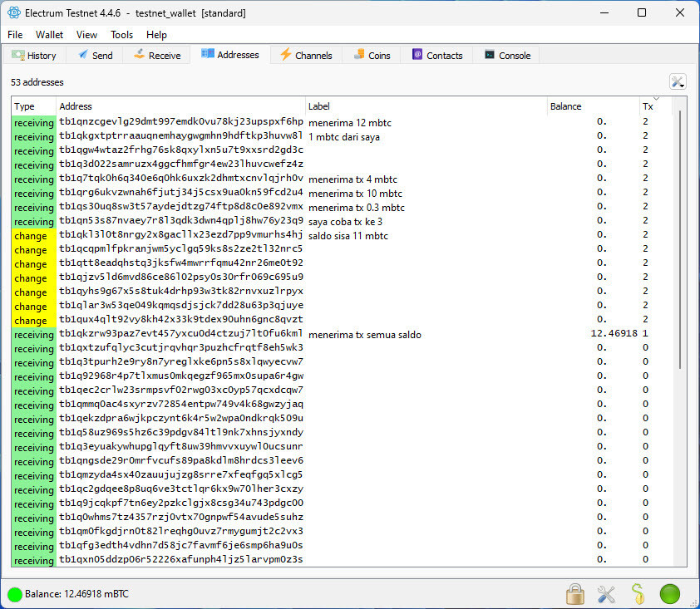Click the padlock password icon

[x=575, y=594]
